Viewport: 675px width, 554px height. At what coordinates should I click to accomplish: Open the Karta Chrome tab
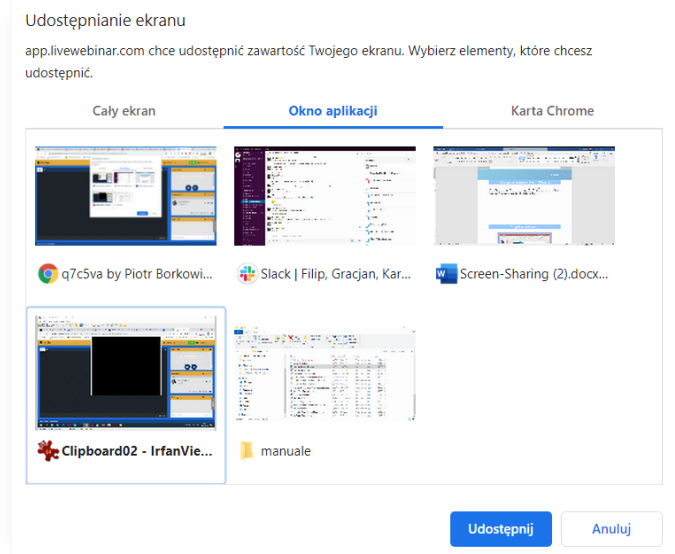tap(552, 111)
